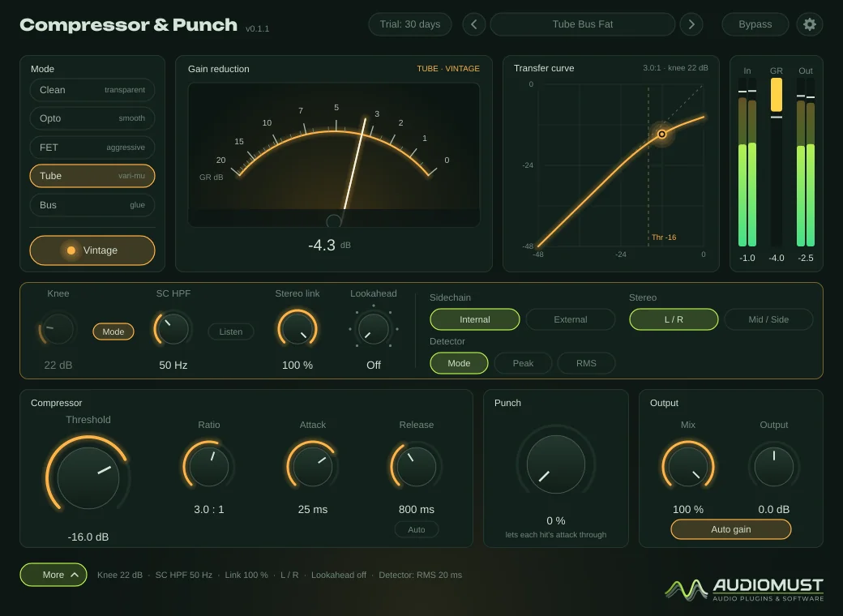Click the Attack knob

[x=312, y=466]
